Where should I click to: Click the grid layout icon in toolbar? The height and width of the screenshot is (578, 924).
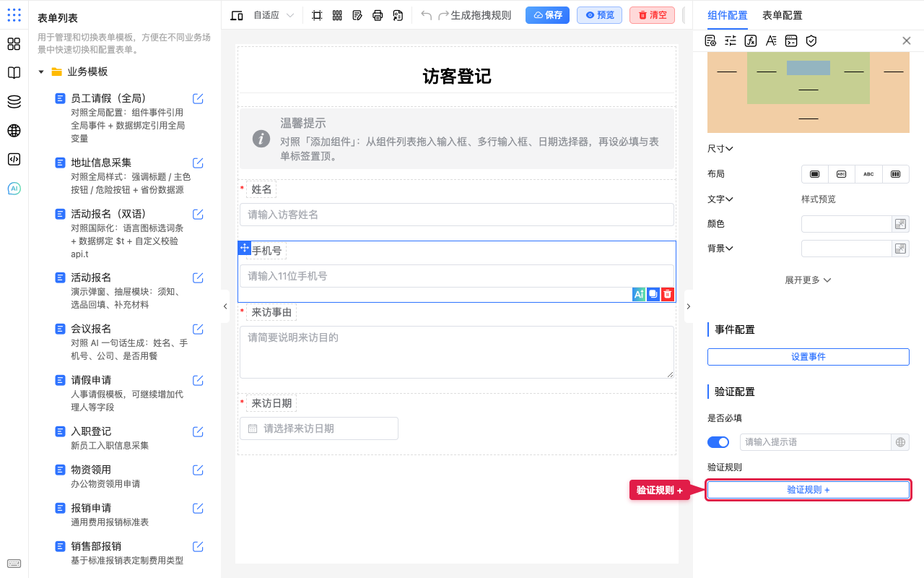(x=337, y=15)
